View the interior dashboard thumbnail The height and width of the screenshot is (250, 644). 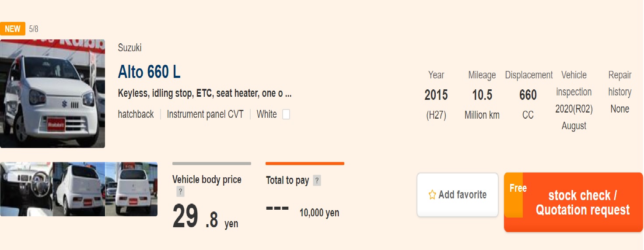(x=26, y=189)
